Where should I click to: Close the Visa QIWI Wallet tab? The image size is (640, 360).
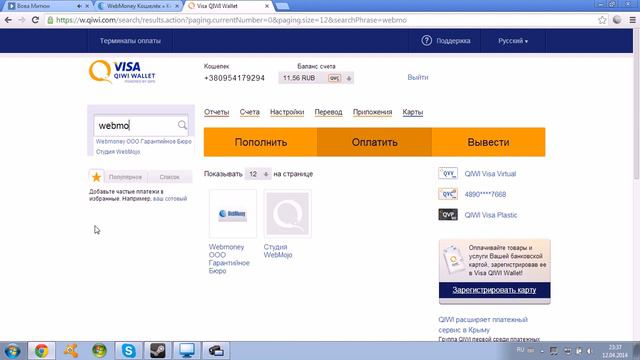coord(267,6)
